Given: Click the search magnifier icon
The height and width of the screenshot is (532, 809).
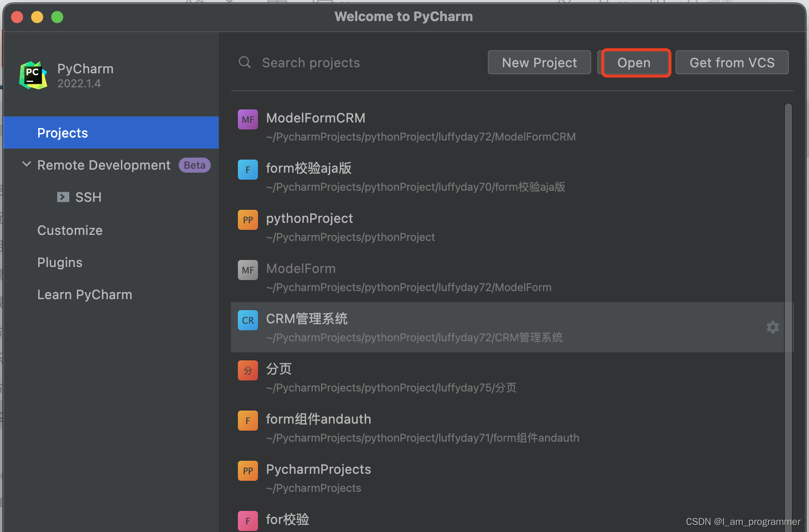Looking at the screenshot, I should click(x=244, y=62).
